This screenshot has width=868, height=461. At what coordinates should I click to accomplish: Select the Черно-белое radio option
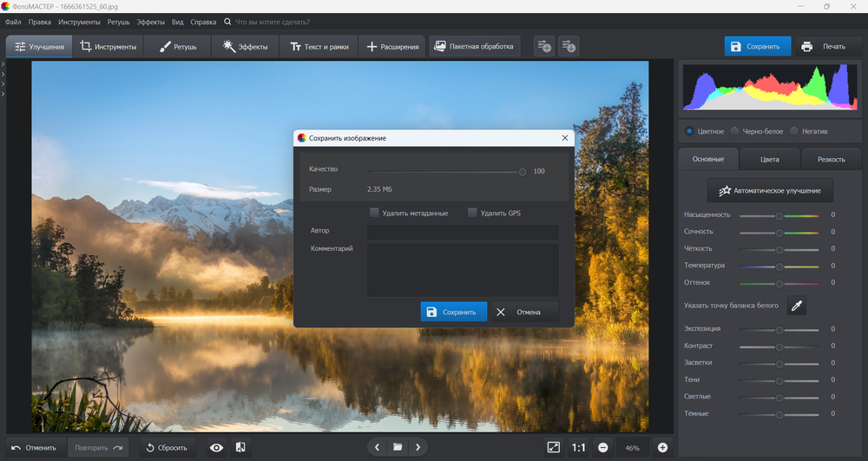734,131
